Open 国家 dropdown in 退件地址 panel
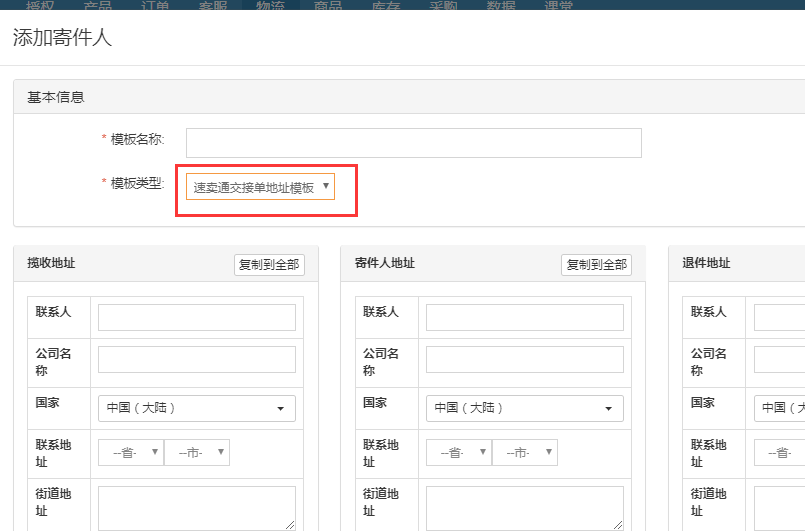Image resolution: width=805 pixels, height=531 pixels. (779, 408)
